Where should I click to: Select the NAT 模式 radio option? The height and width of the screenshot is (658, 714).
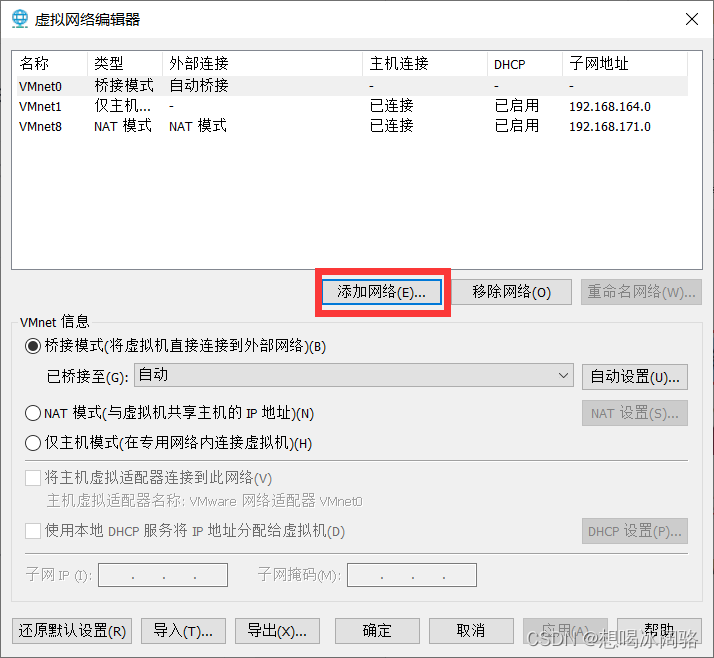pos(33,413)
